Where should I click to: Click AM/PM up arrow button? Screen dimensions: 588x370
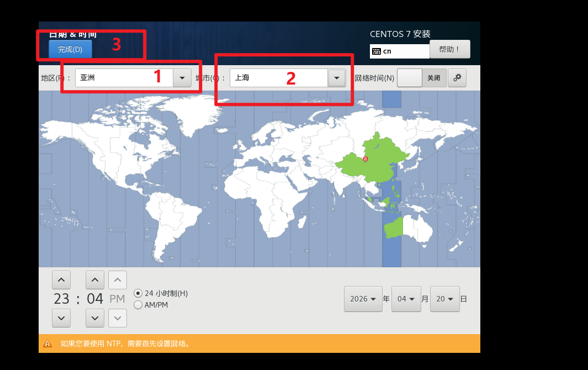[118, 280]
